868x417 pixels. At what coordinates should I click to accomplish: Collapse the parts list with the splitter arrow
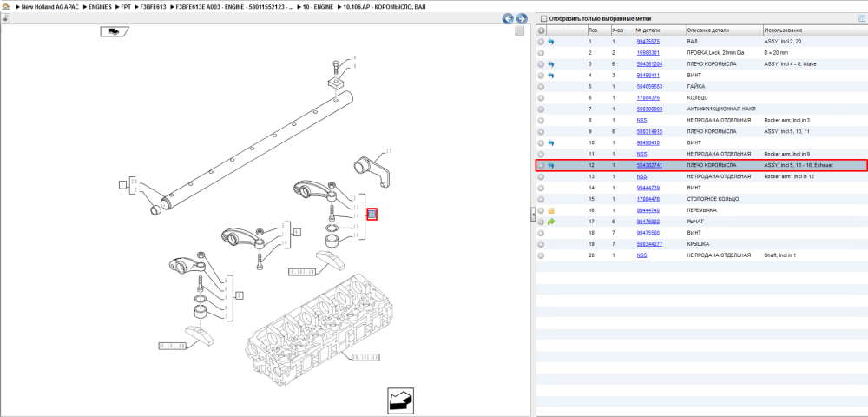533,213
